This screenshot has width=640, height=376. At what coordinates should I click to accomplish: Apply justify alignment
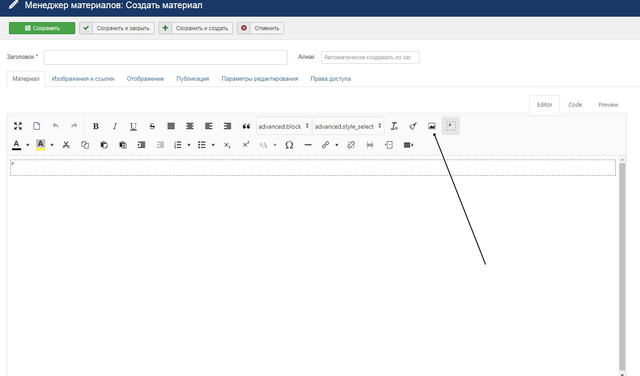click(x=171, y=126)
